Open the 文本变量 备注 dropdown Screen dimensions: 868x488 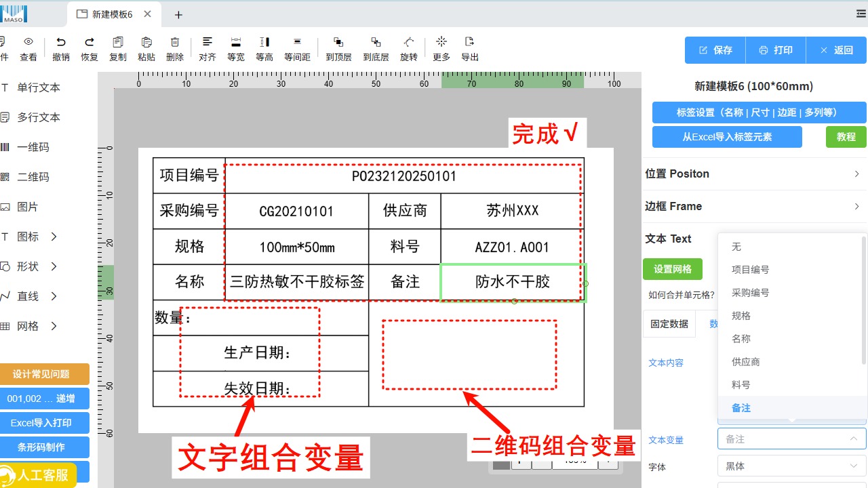(791, 439)
